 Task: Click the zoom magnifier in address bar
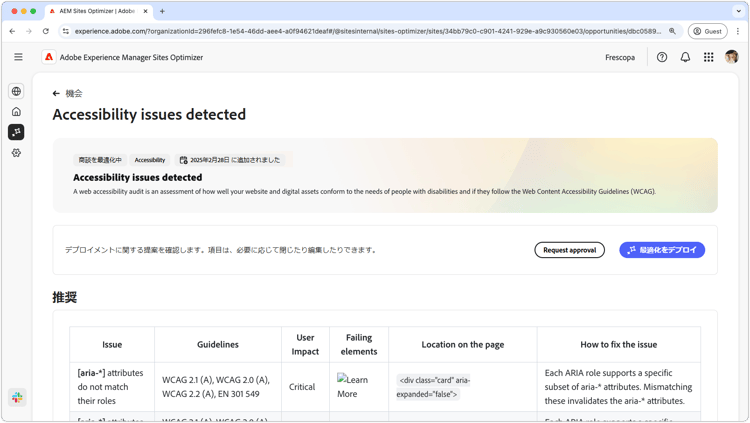click(672, 31)
